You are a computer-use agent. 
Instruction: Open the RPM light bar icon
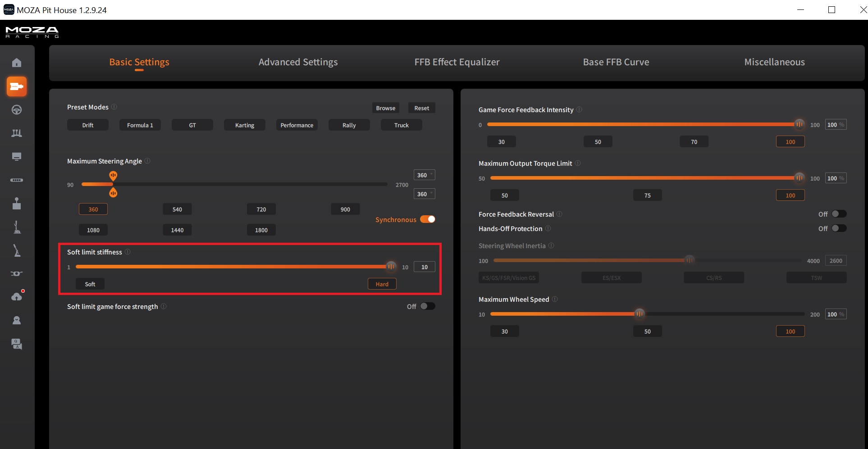(x=17, y=180)
